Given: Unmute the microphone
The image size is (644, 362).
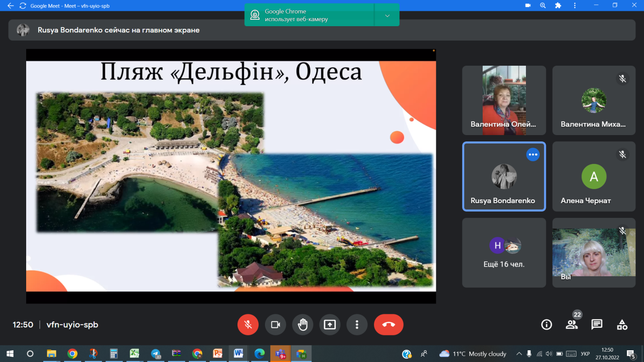Looking at the screenshot, I should tap(248, 325).
